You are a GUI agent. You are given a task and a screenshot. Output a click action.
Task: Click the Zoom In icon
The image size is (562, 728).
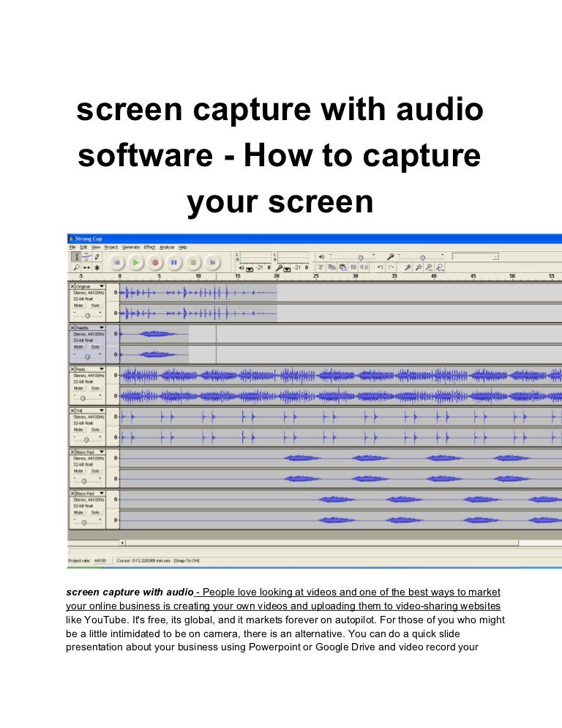pyautogui.click(x=408, y=267)
